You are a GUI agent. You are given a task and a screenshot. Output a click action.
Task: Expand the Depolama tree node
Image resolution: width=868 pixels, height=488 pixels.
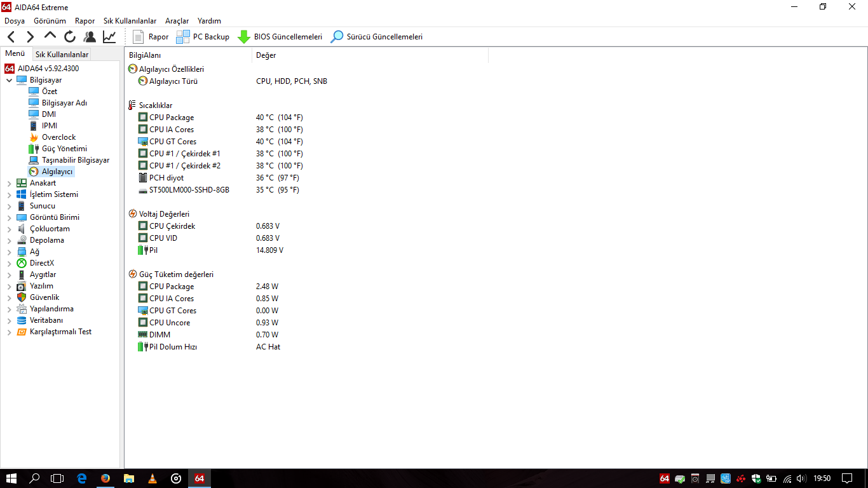pyautogui.click(x=9, y=240)
